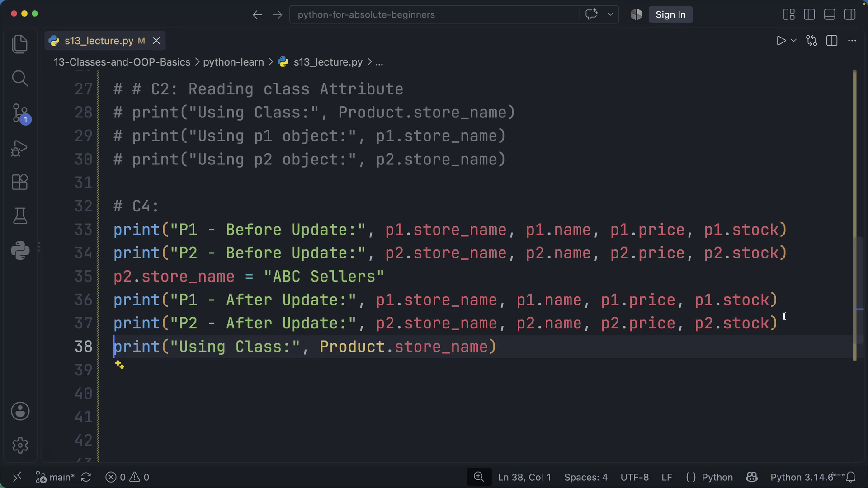Open the Search view in activity bar
This screenshot has height=488, width=868.
(20, 78)
